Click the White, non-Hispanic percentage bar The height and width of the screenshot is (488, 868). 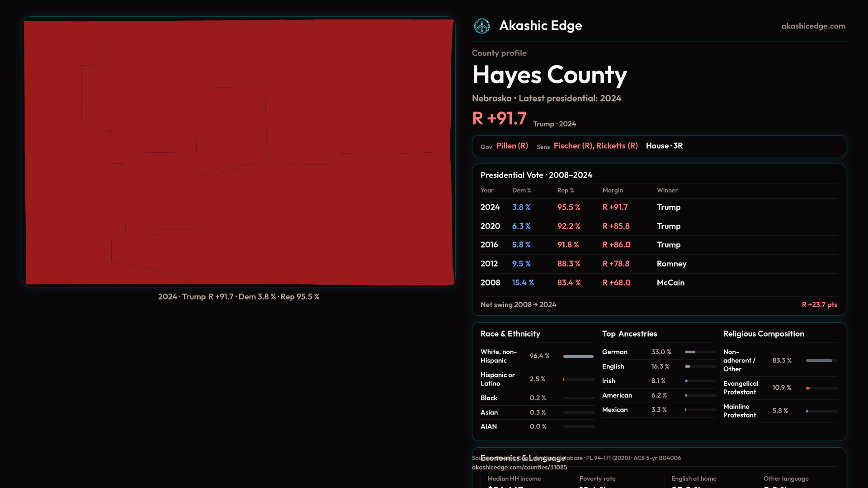[578, 357]
